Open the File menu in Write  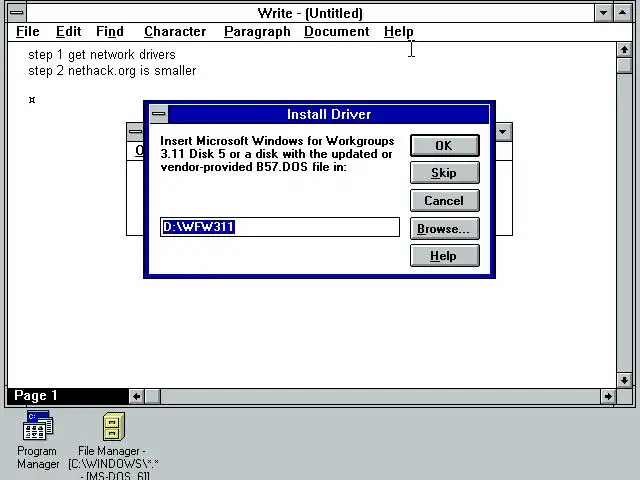pyautogui.click(x=28, y=31)
